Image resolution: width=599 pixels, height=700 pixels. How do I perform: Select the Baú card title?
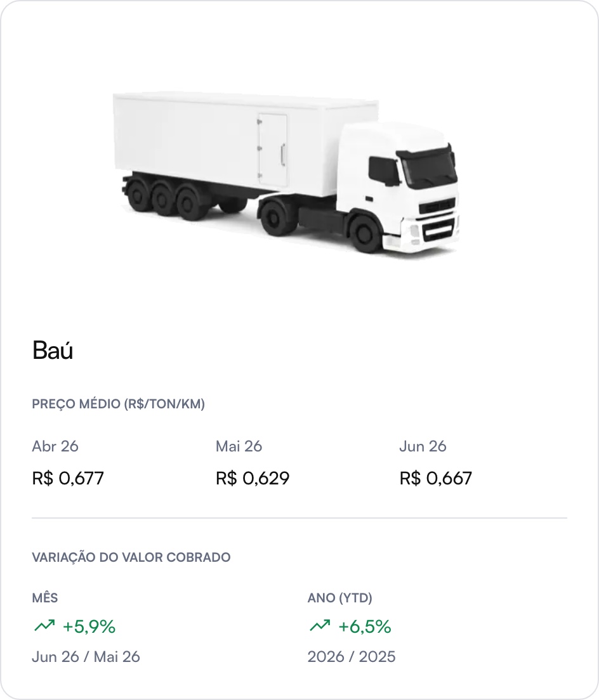pyautogui.click(x=53, y=350)
